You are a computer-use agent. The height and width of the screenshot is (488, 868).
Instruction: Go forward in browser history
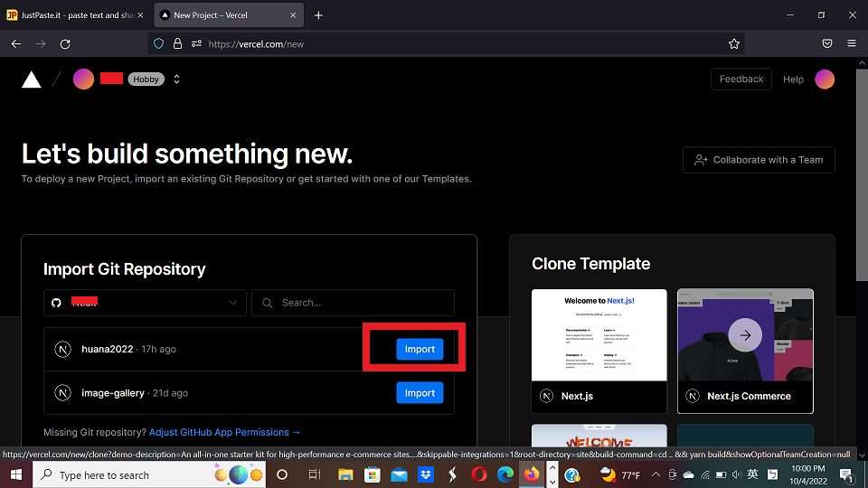point(41,43)
